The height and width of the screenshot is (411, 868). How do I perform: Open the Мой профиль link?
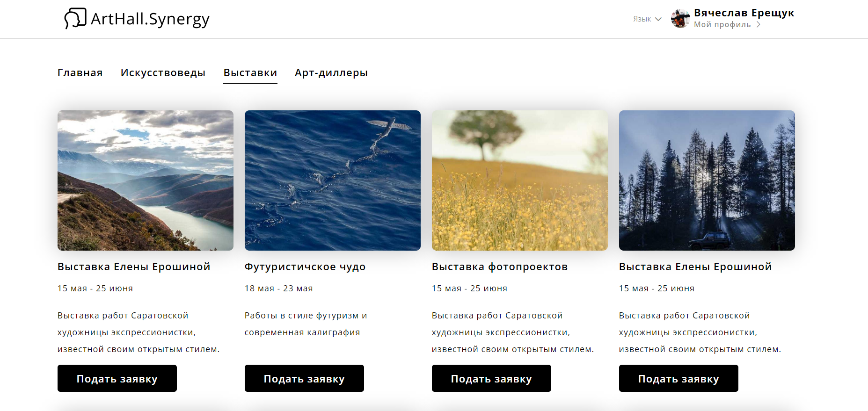click(x=722, y=25)
